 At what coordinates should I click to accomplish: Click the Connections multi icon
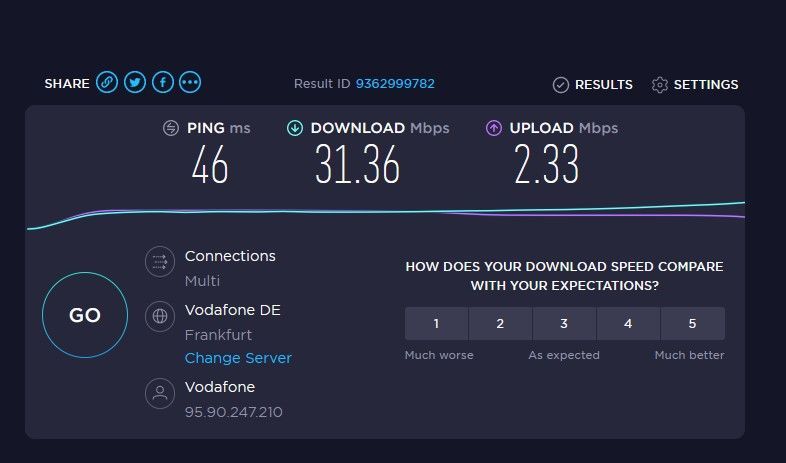tap(159, 262)
